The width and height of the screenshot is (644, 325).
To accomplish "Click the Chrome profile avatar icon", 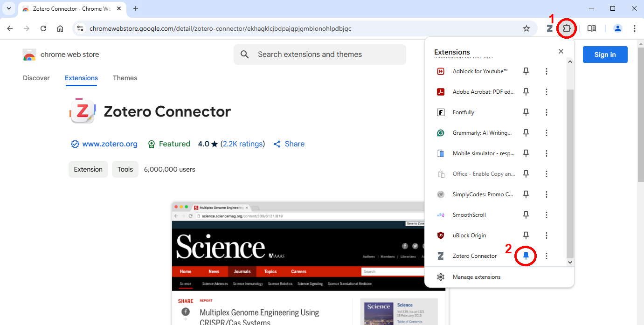I will [x=618, y=28].
